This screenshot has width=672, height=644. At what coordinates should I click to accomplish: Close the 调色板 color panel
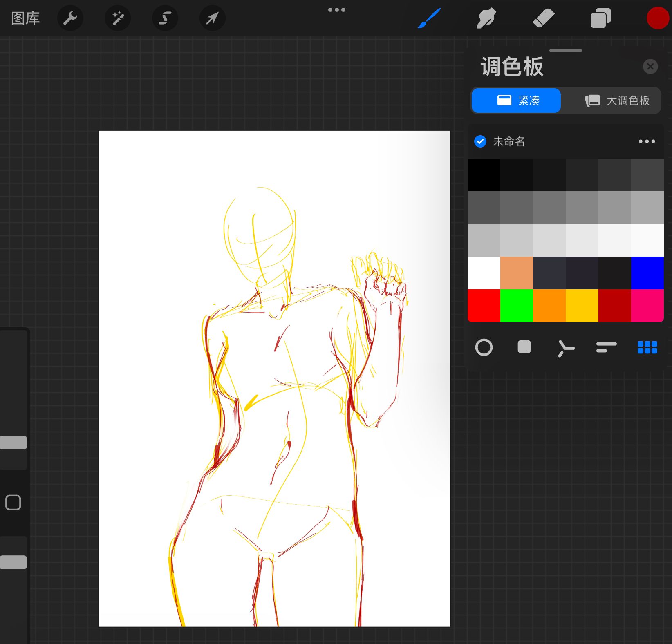650,67
